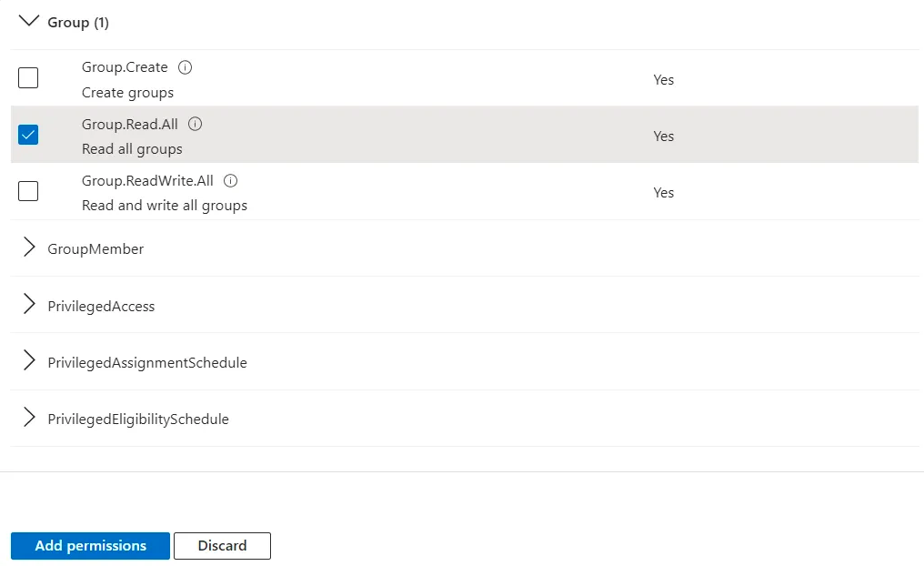Click the Group (1) section header
The height and width of the screenshot is (566, 924).
(x=77, y=22)
